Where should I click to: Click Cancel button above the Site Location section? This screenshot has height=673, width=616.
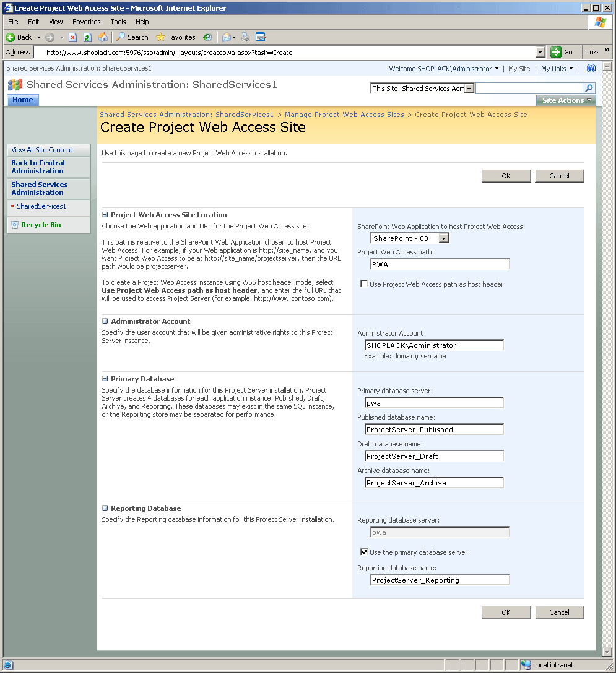(559, 176)
